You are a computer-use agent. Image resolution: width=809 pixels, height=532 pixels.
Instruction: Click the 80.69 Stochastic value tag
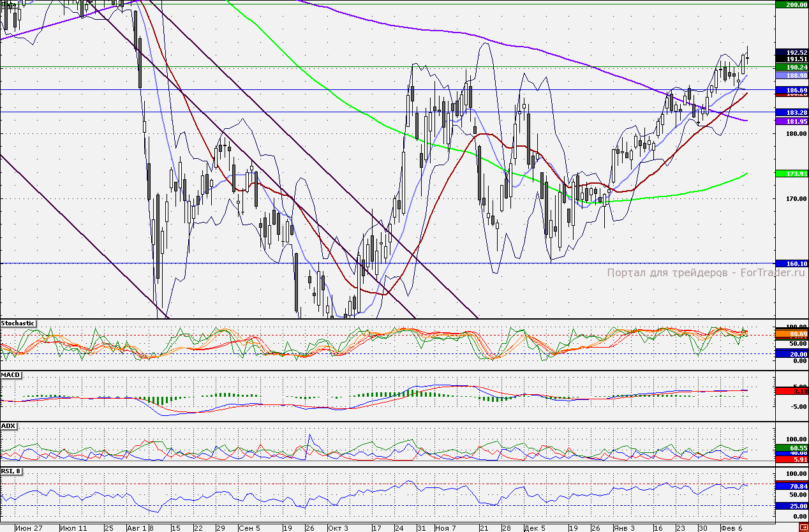pyautogui.click(x=792, y=334)
